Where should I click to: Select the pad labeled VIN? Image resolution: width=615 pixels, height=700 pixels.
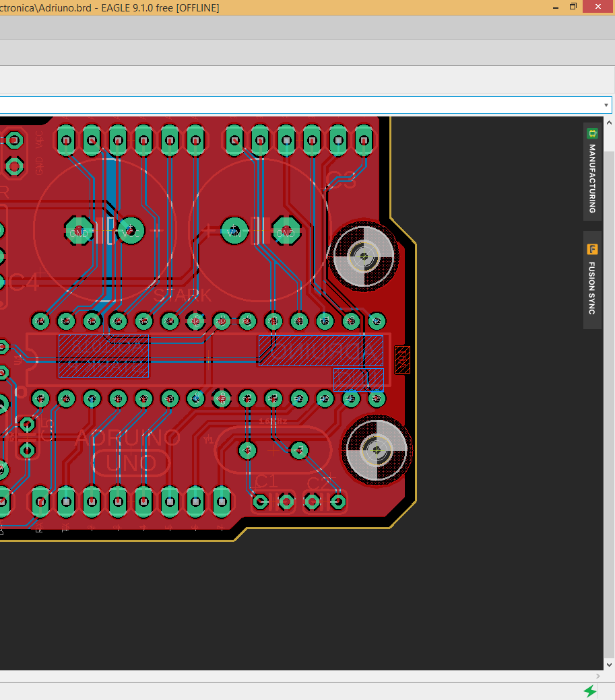[x=234, y=232]
